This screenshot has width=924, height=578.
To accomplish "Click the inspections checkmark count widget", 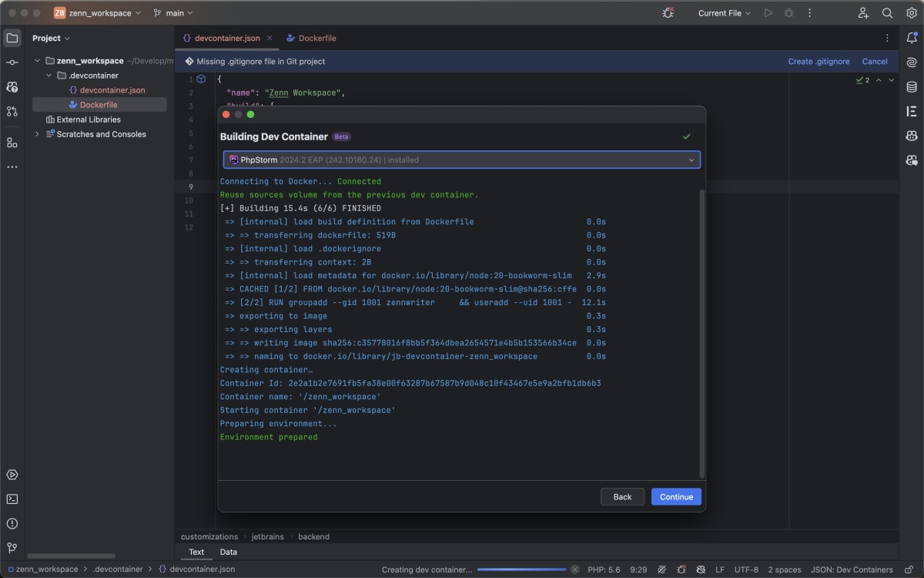I will [x=862, y=80].
